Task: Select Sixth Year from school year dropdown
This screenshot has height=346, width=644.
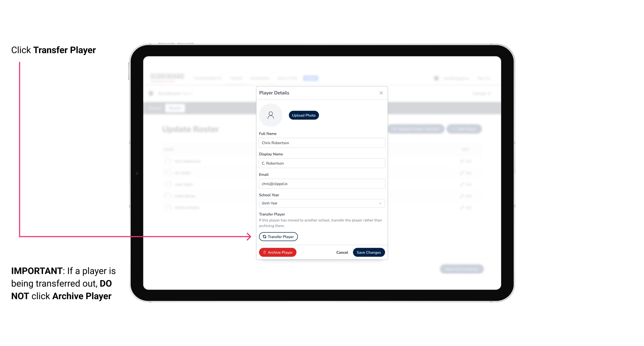Action: [321, 203]
